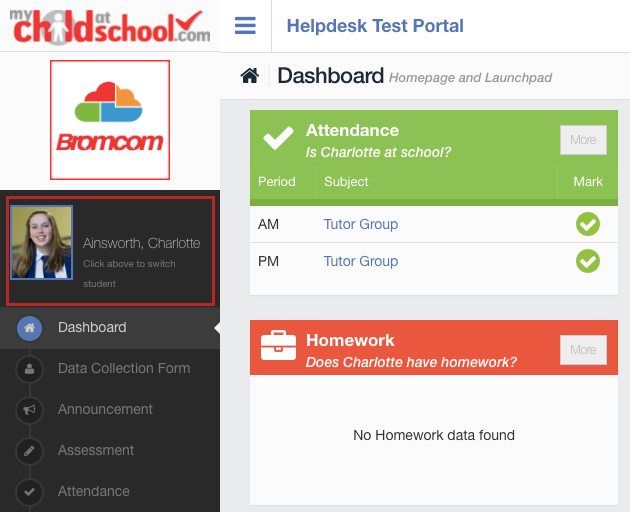Open the hamburger menu toggle

(245, 25)
